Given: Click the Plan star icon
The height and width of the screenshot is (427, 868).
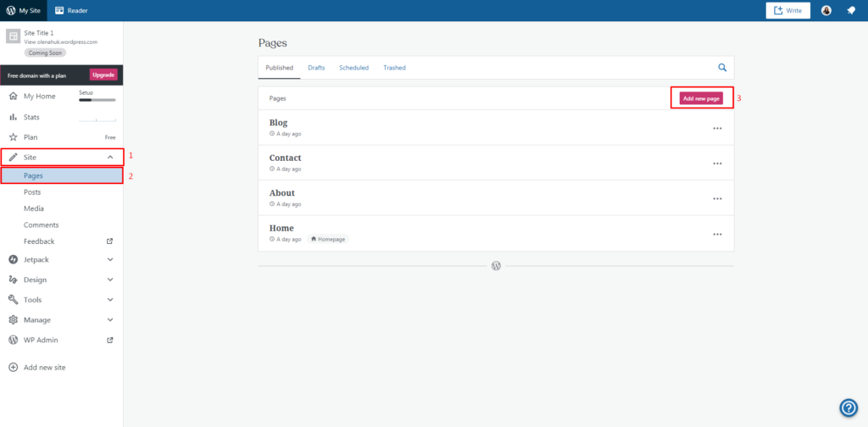Looking at the screenshot, I should pyautogui.click(x=14, y=137).
